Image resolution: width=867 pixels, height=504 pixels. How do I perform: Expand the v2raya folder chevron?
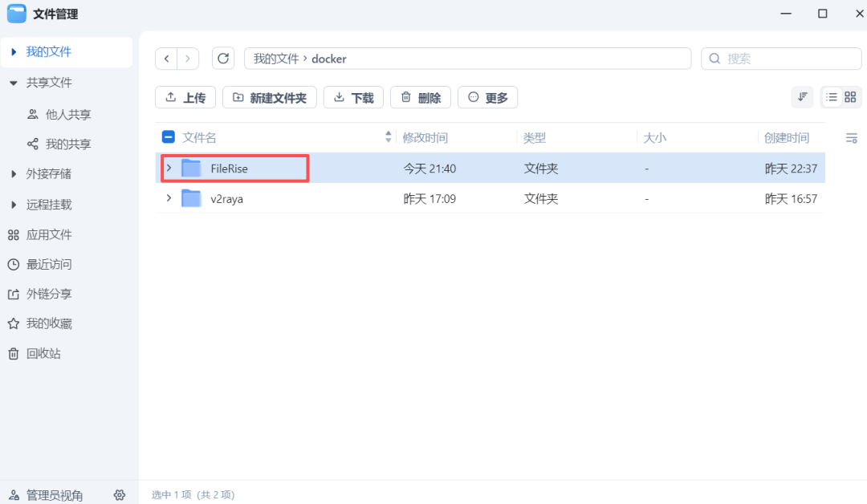click(x=169, y=198)
